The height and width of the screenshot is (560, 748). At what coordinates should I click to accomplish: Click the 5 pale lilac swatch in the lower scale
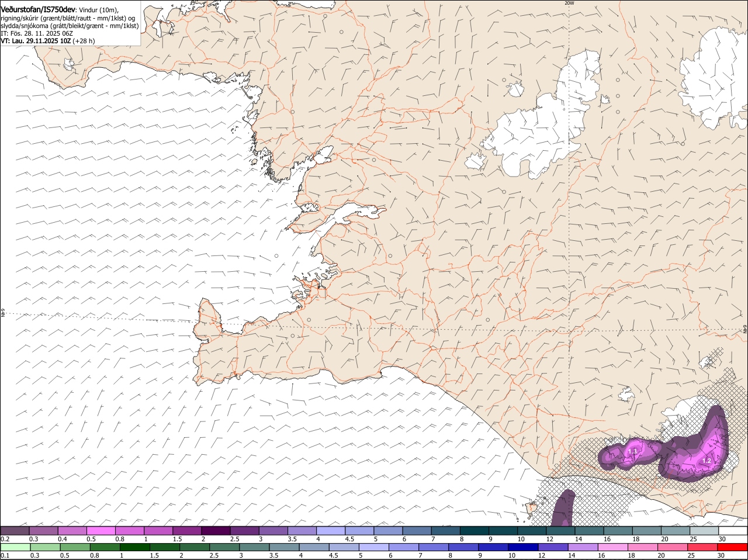(x=374, y=547)
